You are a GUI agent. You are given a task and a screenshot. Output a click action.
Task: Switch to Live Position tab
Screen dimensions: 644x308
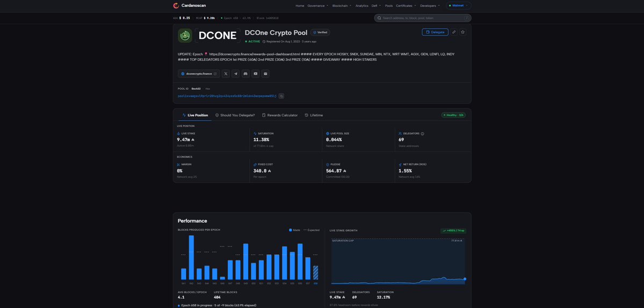tap(195, 115)
